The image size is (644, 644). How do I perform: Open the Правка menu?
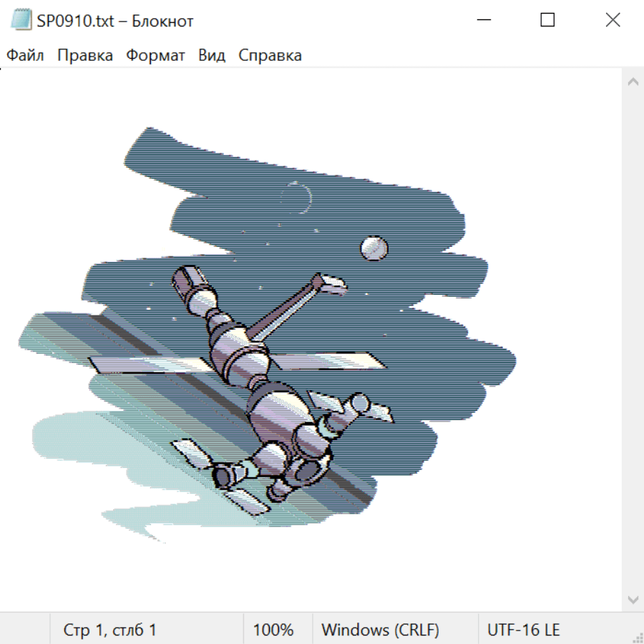click(x=85, y=56)
